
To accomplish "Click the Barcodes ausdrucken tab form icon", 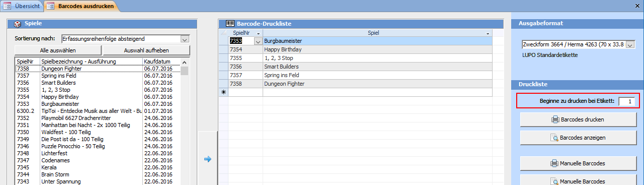I will 50,6.
